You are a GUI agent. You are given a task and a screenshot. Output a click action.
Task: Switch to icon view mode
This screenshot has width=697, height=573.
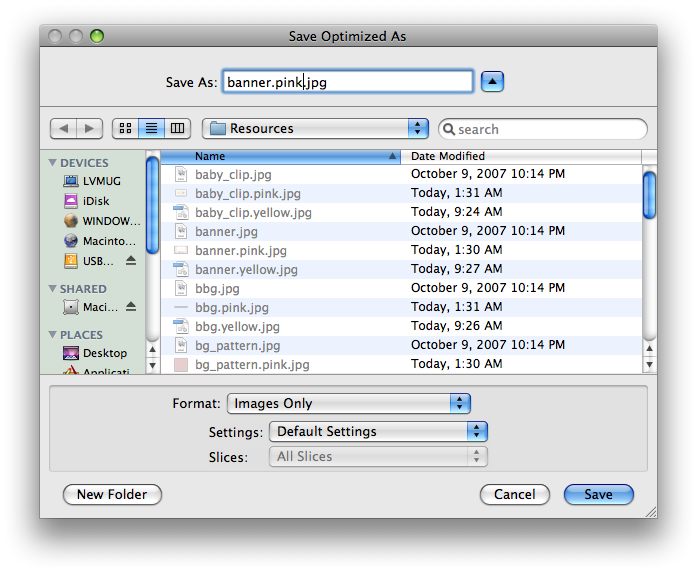(126, 129)
